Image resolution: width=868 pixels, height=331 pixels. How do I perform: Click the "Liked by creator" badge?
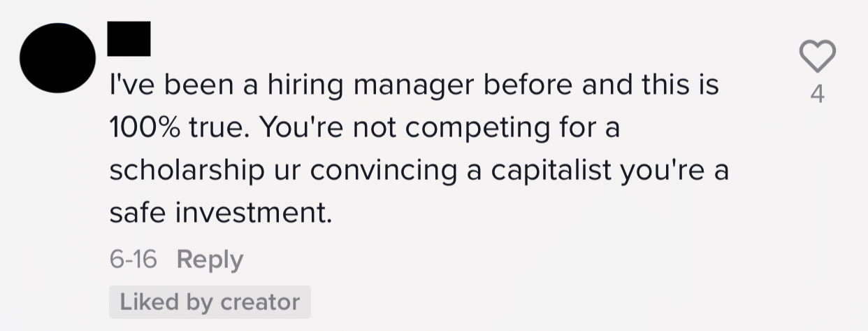click(210, 302)
